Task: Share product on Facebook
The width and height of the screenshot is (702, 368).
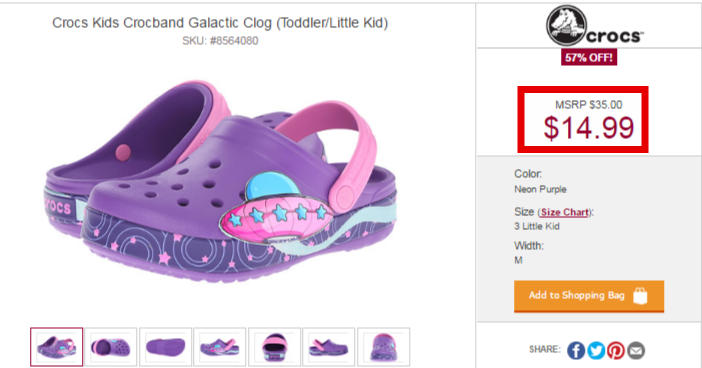Action: (576, 351)
